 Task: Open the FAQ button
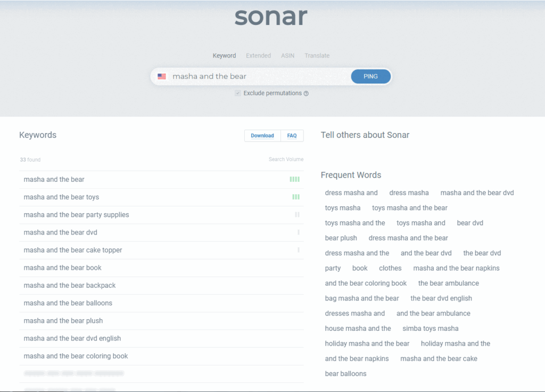click(x=292, y=136)
